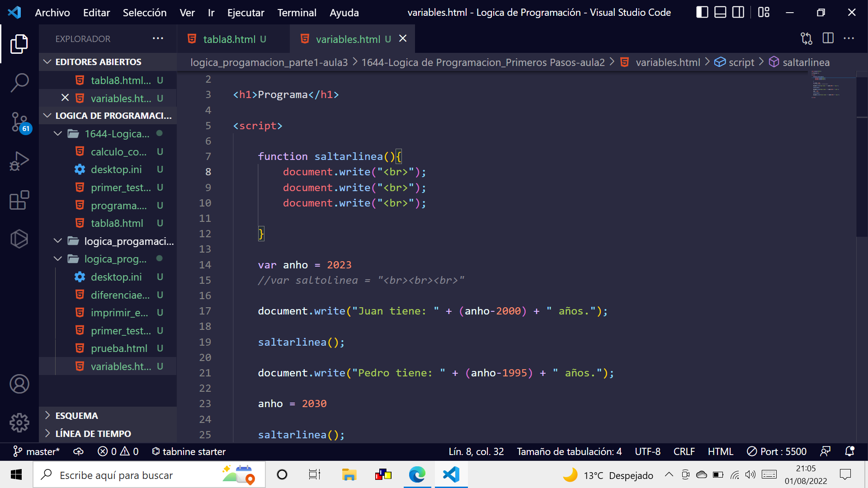This screenshot has width=868, height=488.
Task: Open errors and warnings counter
Action: (x=118, y=451)
